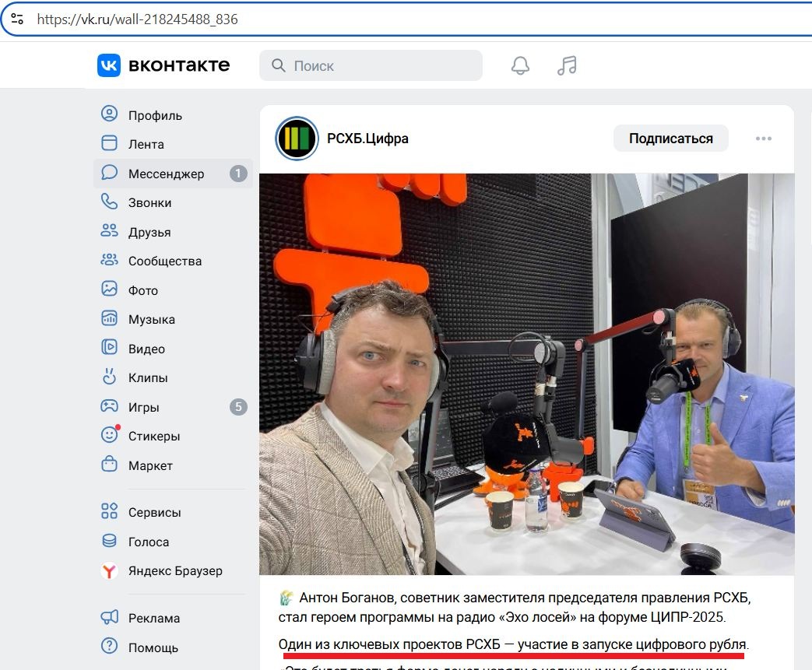The image size is (812, 670).
Task: Click the Яндекс Браузер icon
Action: (x=109, y=570)
